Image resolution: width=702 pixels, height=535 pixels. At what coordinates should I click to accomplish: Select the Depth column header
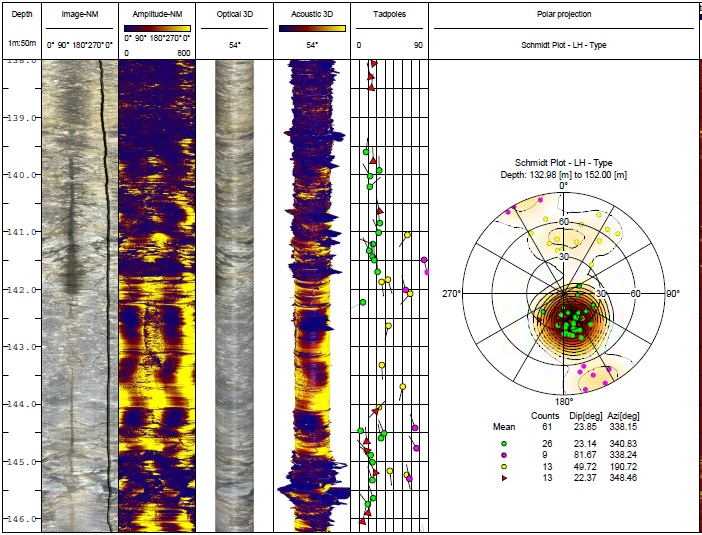[21, 14]
